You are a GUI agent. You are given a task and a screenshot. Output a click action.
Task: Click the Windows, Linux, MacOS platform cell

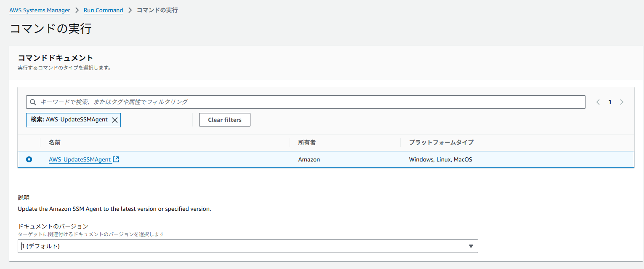pos(441,159)
